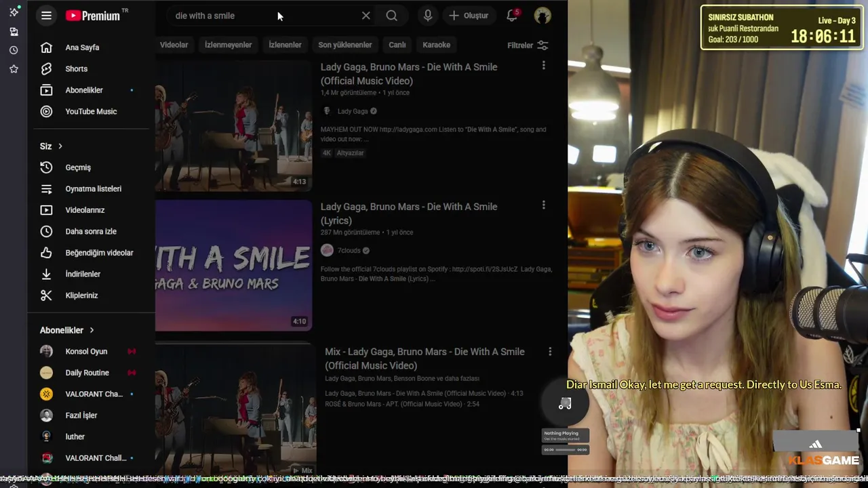Open more options for Mix result

coord(550,352)
